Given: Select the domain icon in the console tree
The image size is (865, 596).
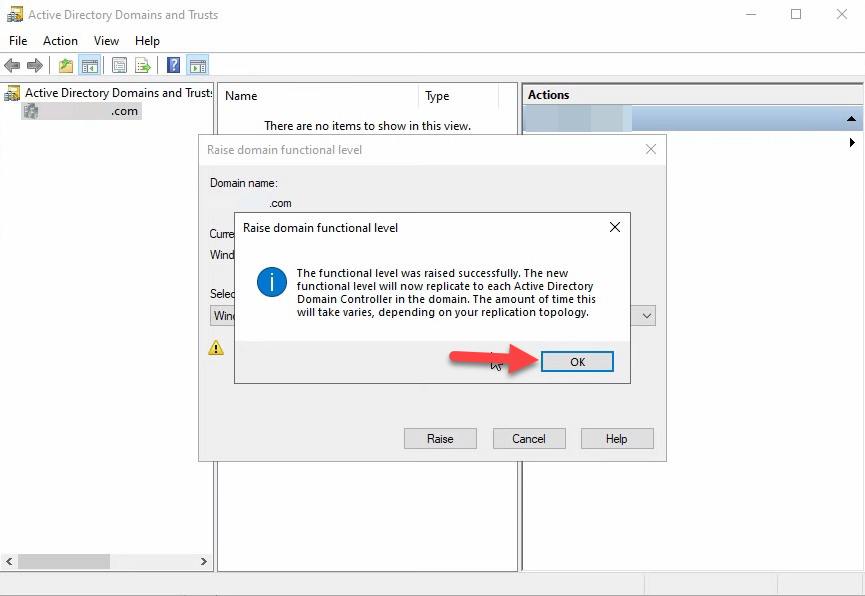Looking at the screenshot, I should click(x=31, y=111).
